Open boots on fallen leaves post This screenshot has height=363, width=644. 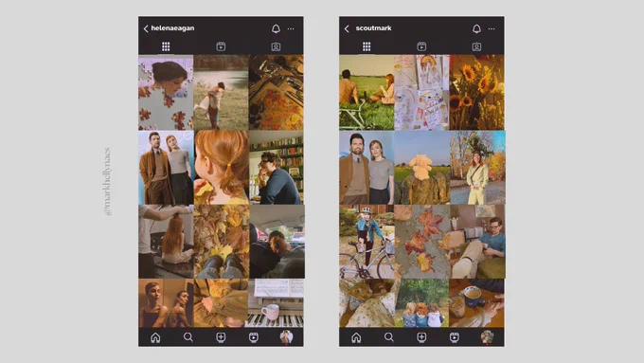click(221, 242)
